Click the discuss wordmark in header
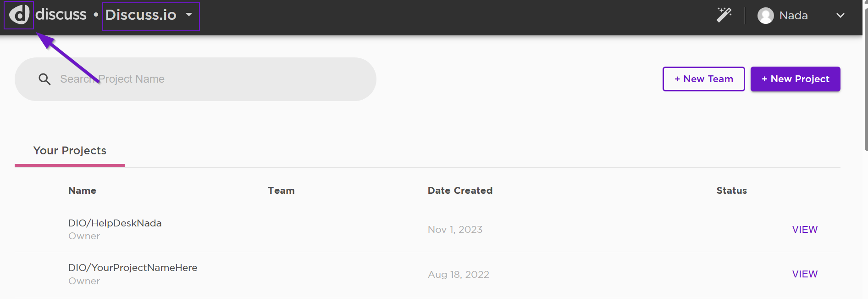Screen dimensions: 868x299 pyautogui.click(x=61, y=15)
